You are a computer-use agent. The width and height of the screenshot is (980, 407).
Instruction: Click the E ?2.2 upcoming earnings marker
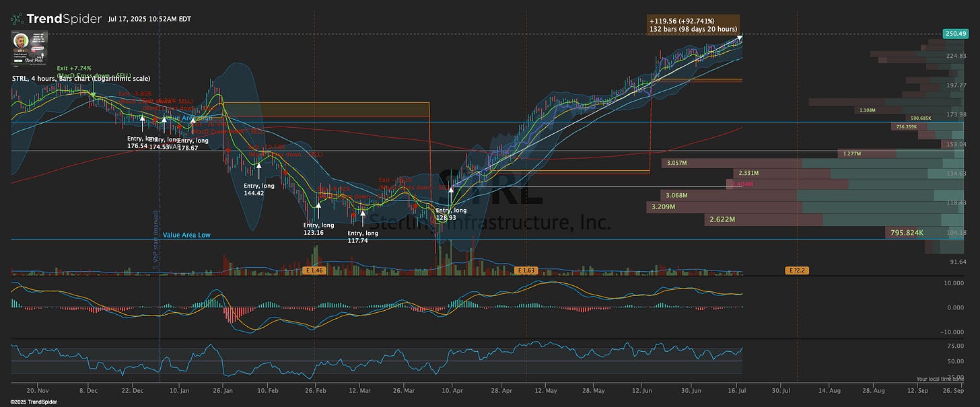point(798,270)
